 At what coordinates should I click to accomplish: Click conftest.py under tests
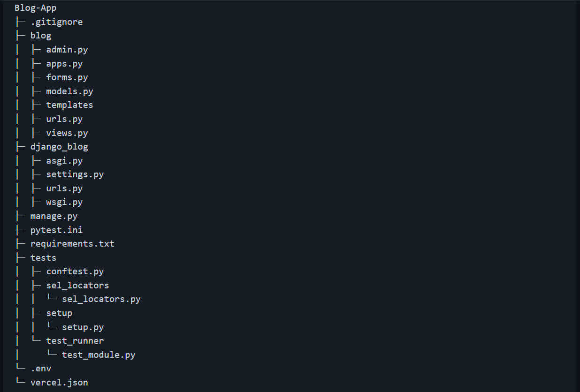coord(75,271)
